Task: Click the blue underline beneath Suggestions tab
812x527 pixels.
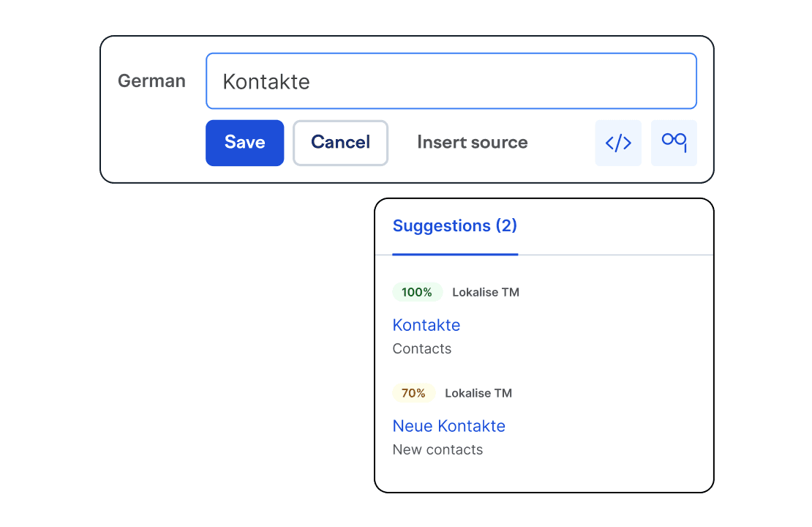Action: 454,254
